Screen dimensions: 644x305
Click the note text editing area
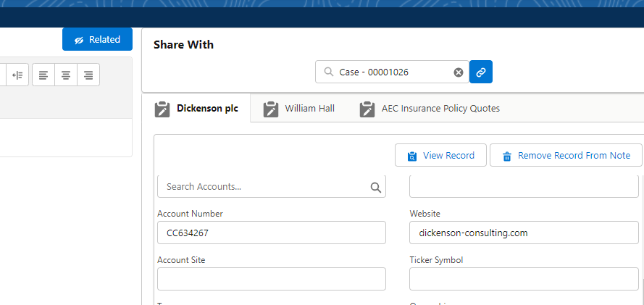tap(66, 138)
